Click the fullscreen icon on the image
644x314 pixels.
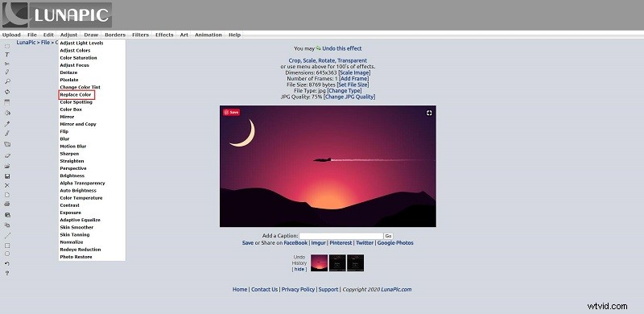[429, 113]
